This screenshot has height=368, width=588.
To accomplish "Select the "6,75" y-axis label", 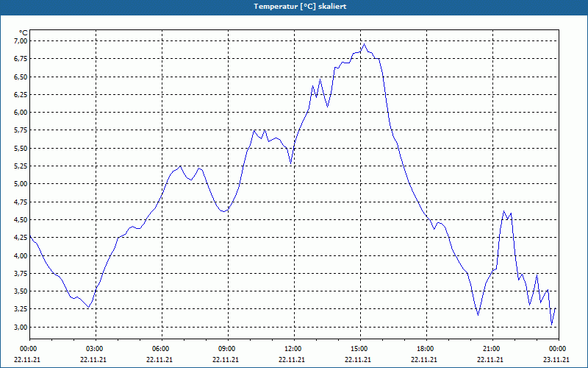I will pos(21,59).
